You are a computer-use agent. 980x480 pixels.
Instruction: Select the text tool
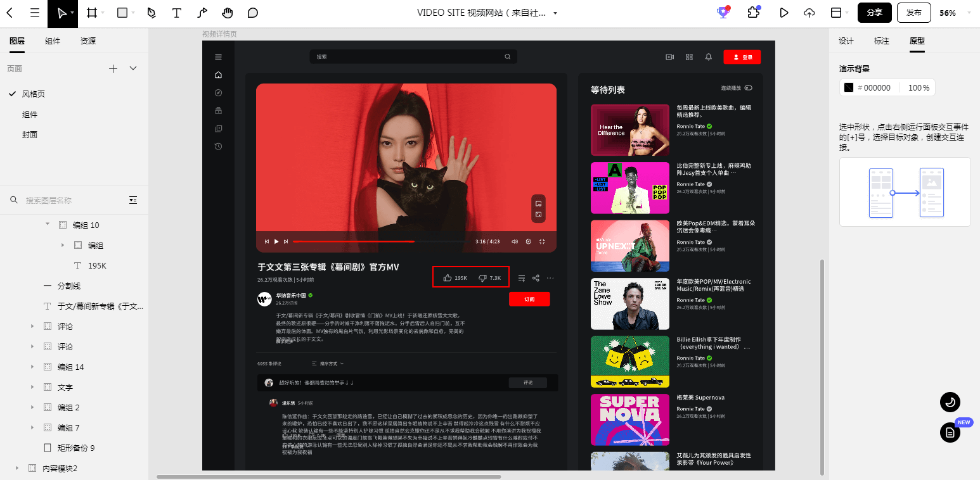177,13
